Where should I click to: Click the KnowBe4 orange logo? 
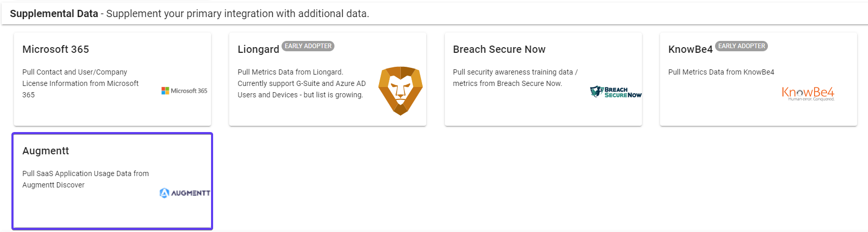point(808,93)
